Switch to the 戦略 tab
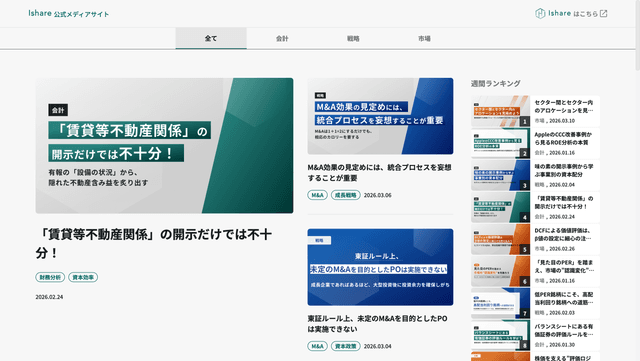This screenshot has width=640, height=361. pos(353,38)
